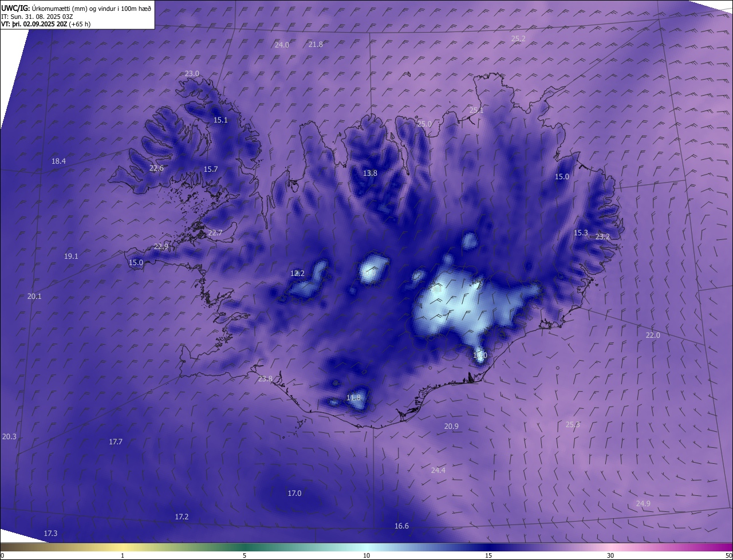Select the 17.7 value label
The height and width of the screenshot is (560, 733).
116,441
